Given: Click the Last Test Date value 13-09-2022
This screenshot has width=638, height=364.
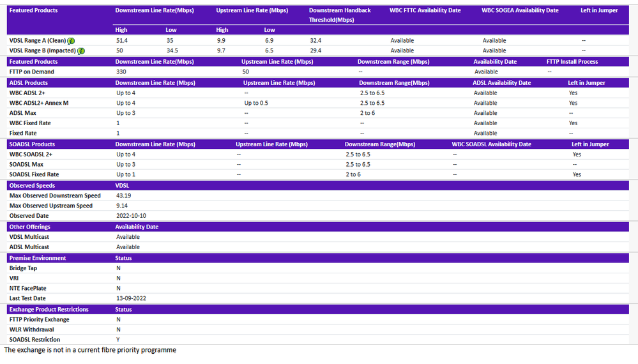Looking at the screenshot, I should pos(131,298).
